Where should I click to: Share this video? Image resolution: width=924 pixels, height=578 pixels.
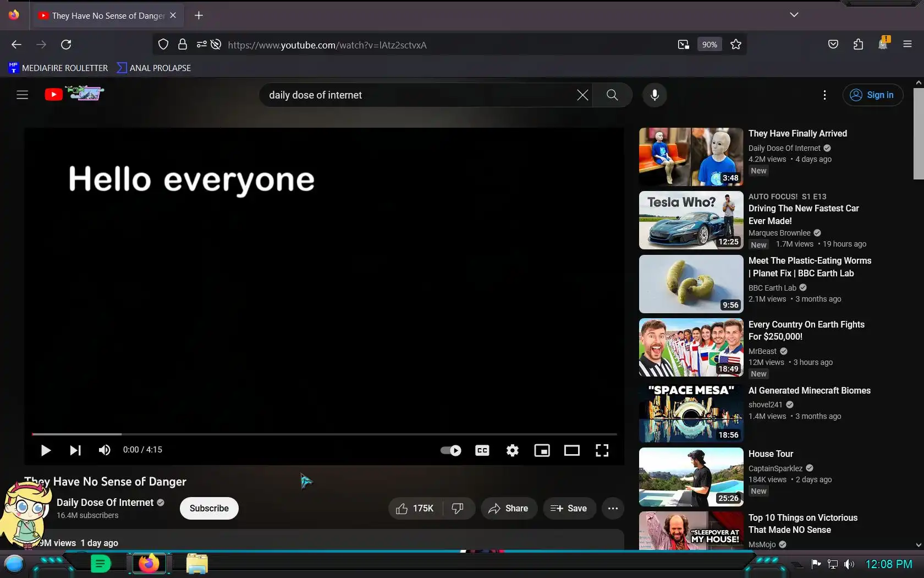pos(509,509)
